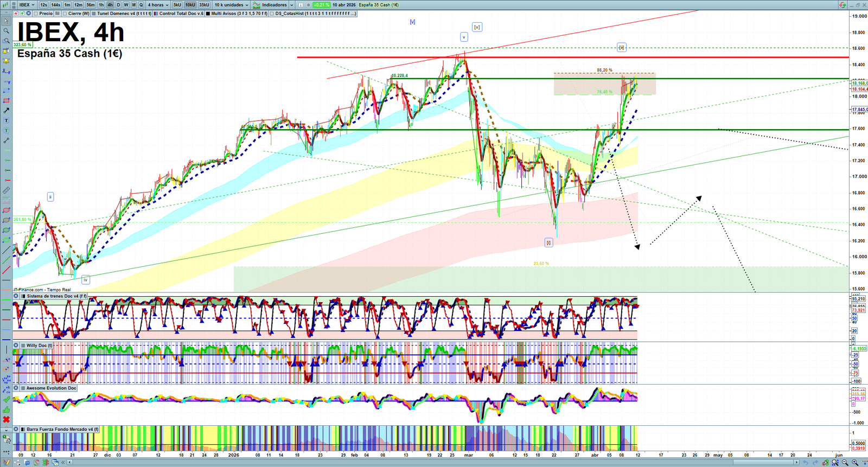The height and width of the screenshot is (467, 868).
Task: Toggle the DS_CotasHist checkbox
Action: [x=272, y=14]
